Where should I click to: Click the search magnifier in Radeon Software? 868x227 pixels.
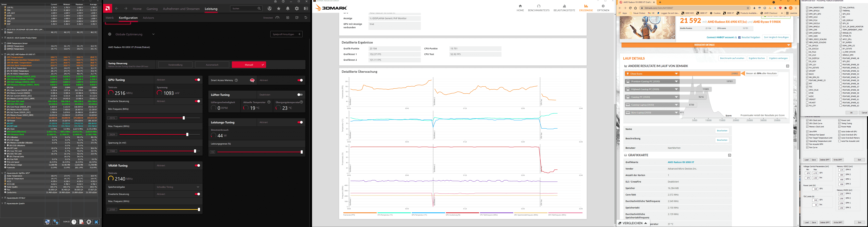(259, 8)
